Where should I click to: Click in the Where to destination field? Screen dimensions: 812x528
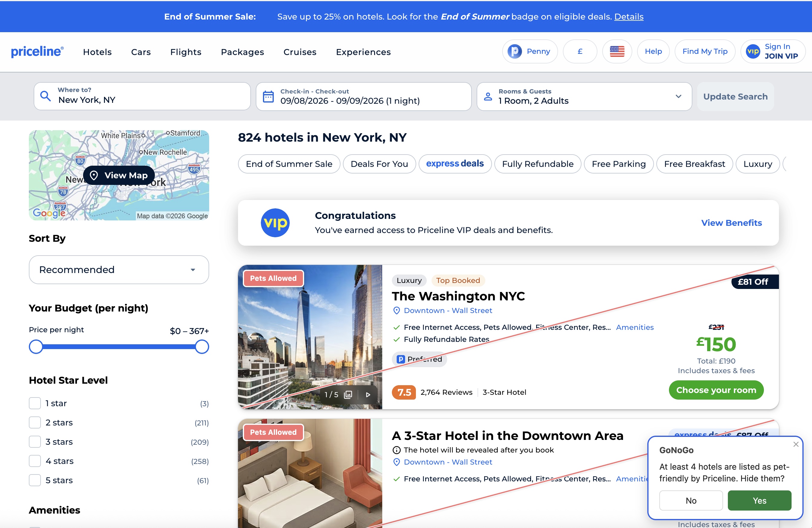[142, 97]
